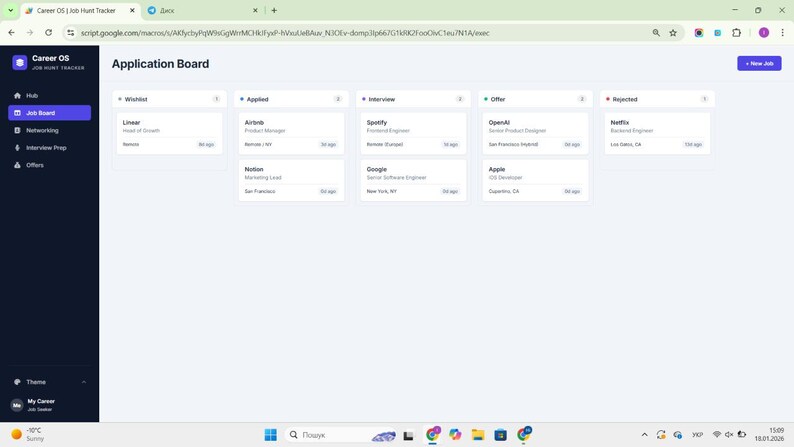Viewport: 794px width, 447px height.
Task: Open the Offers sidebar icon
Action: (x=17, y=165)
